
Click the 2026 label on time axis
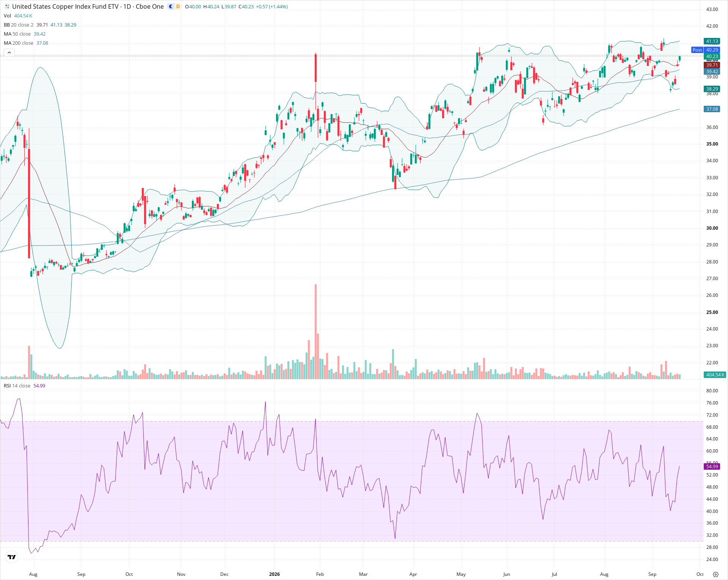pyautogui.click(x=275, y=574)
